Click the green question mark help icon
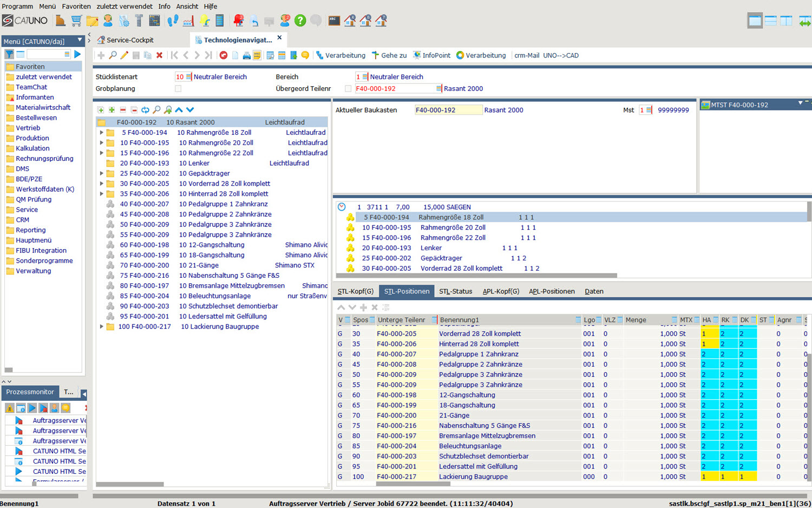Viewport: 812px width, 508px height. click(300, 21)
